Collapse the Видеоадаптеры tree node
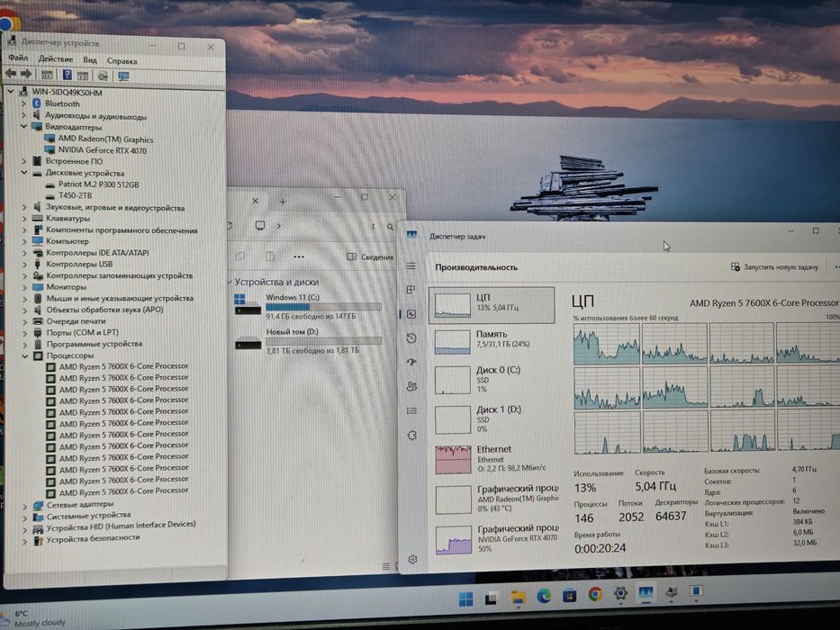Viewport: 840px width, 630px height. point(23,126)
